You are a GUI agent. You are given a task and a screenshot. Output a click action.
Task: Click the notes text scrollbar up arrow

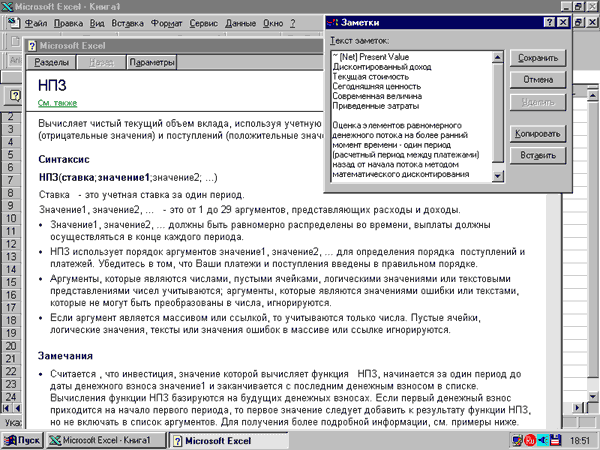497,57
